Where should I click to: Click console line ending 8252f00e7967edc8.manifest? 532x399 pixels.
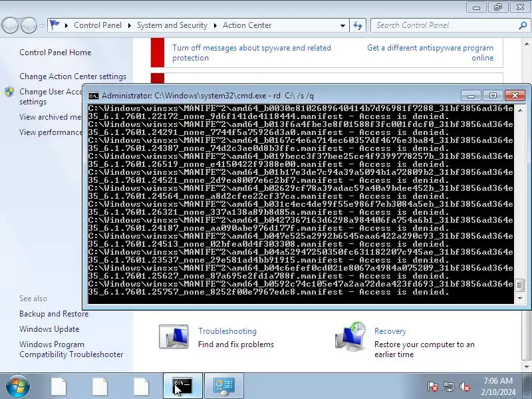[x=269, y=292]
